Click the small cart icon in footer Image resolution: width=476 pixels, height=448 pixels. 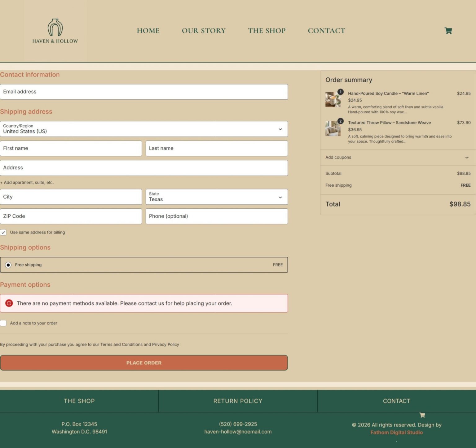point(422,415)
